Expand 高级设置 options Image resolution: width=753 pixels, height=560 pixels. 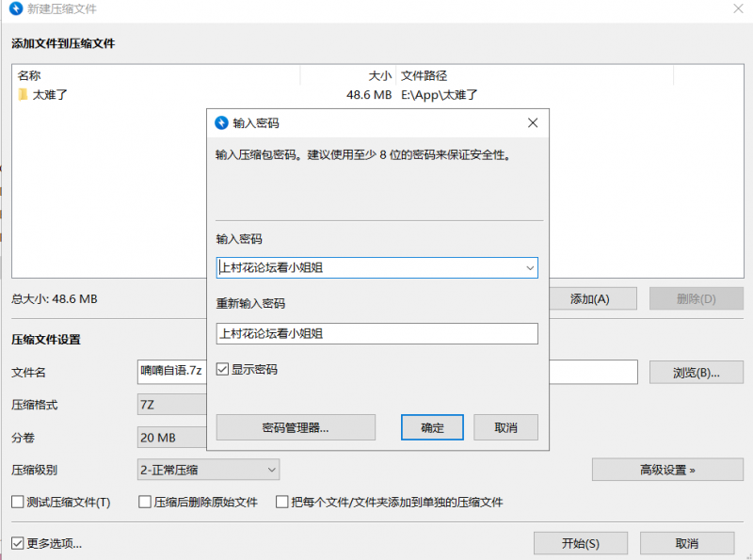667,469
